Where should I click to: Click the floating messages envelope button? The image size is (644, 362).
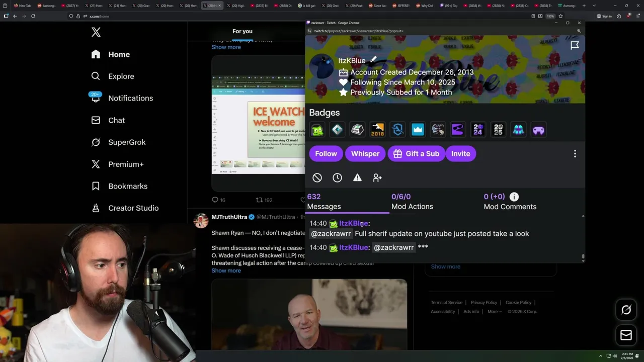coord(626,335)
